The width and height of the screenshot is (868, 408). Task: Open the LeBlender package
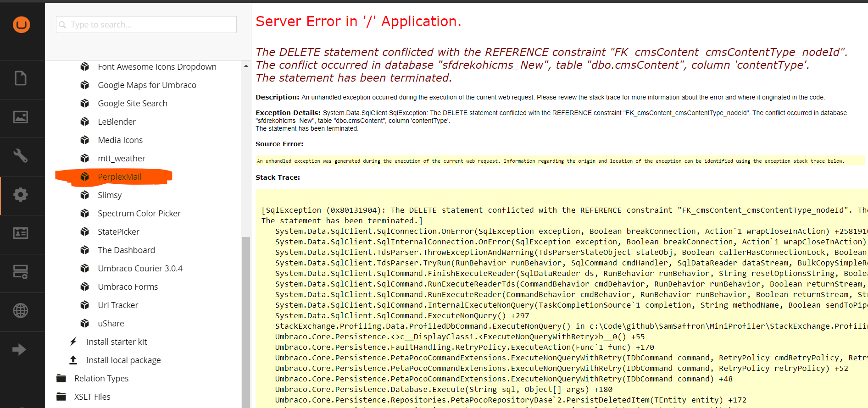click(117, 122)
